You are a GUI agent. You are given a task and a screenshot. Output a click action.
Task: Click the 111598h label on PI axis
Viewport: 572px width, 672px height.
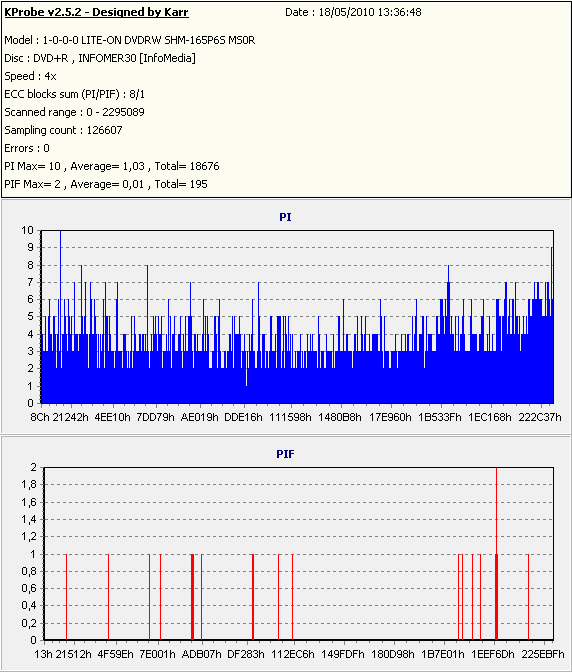tap(290, 417)
